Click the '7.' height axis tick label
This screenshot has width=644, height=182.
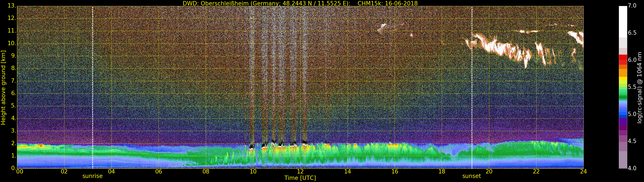[14, 81]
